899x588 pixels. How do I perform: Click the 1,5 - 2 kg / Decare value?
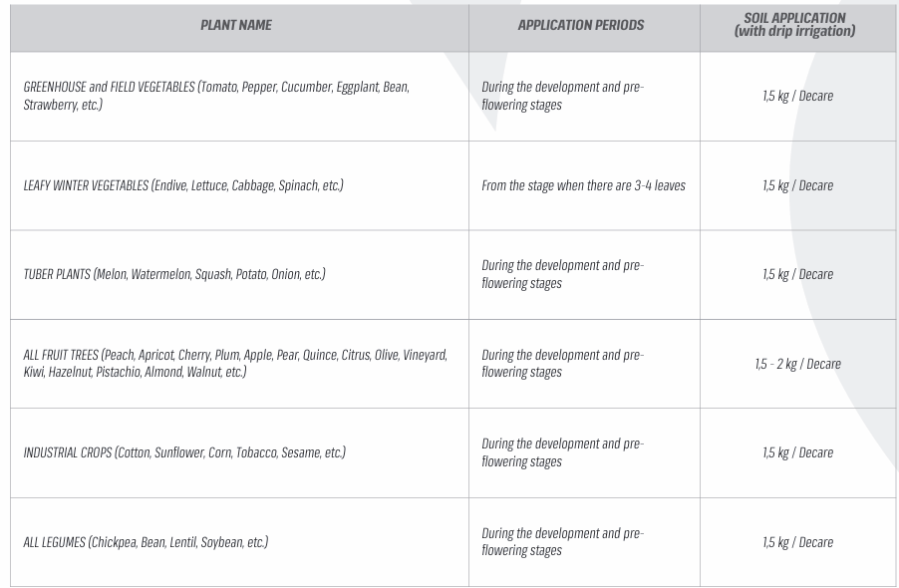coord(797,364)
